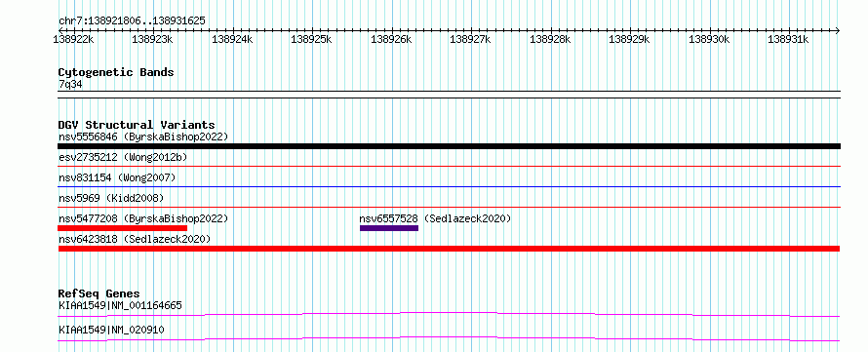Open gene KIAA1549|NM_001164665 label
The width and height of the screenshot is (868, 352).
point(120,305)
